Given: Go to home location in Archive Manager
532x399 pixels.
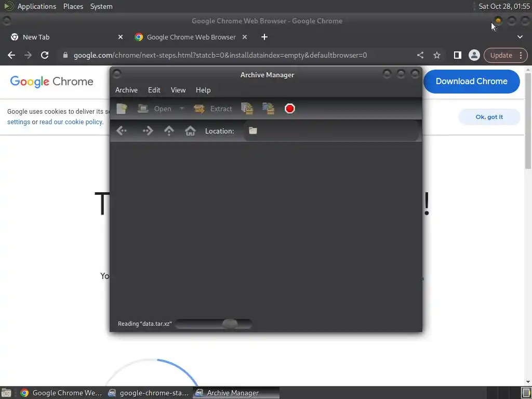Looking at the screenshot, I should tap(190, 130).
